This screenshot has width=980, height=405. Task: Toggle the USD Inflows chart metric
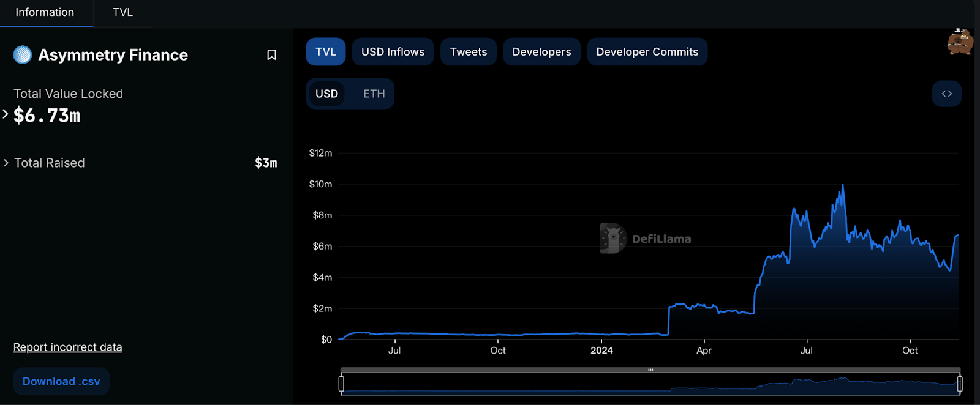click(x=393, y=52)
